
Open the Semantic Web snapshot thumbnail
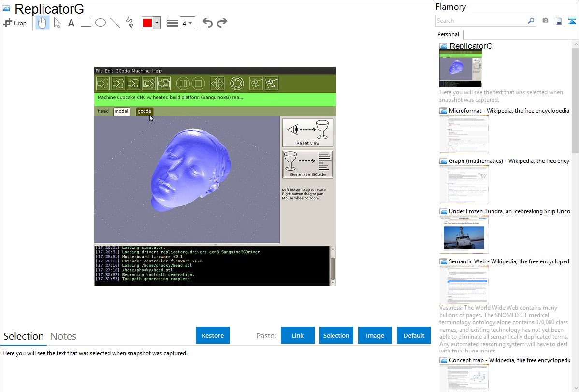click(464, 285)
